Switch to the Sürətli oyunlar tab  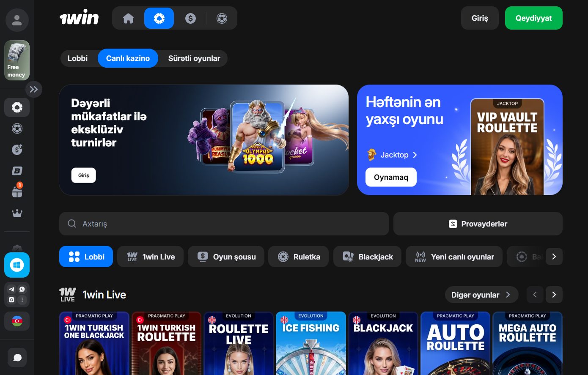(194, 58)
